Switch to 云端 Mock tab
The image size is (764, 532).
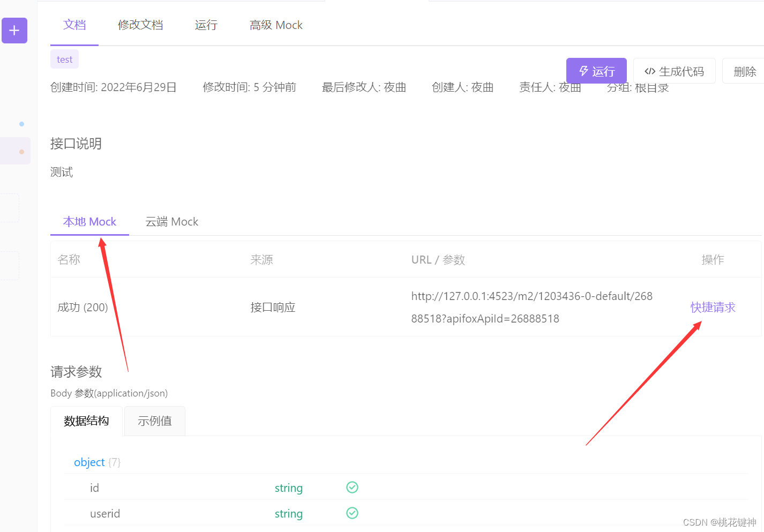click(x=172, y=222)
